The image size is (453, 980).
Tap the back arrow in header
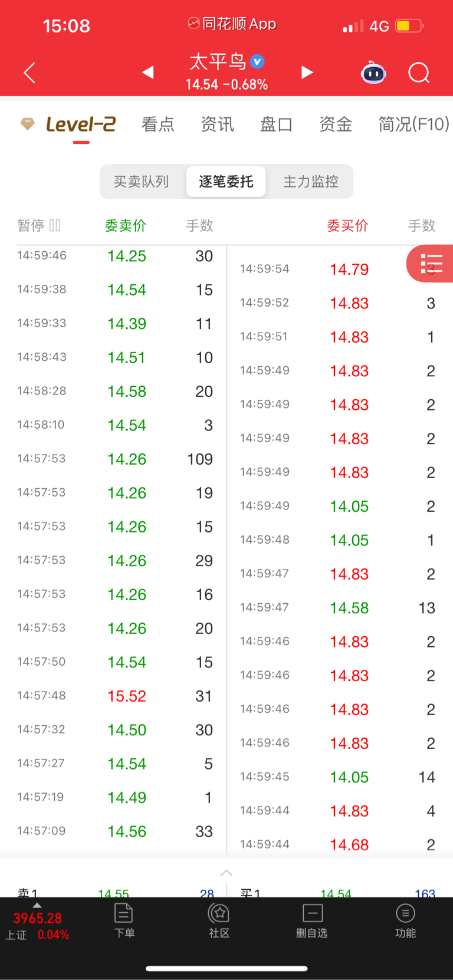pyautogui.click(x=29, y=73)
